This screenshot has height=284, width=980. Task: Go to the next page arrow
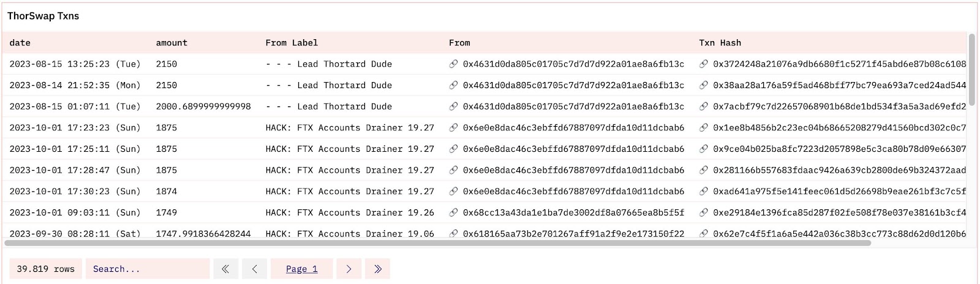(x=349, y=269)
